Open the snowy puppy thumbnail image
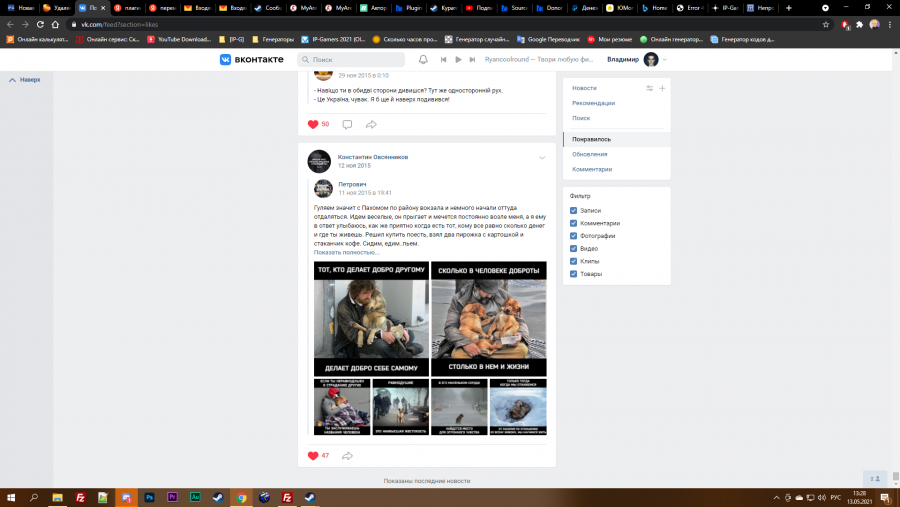Screen dimensions: 900x507 point(518,407)
